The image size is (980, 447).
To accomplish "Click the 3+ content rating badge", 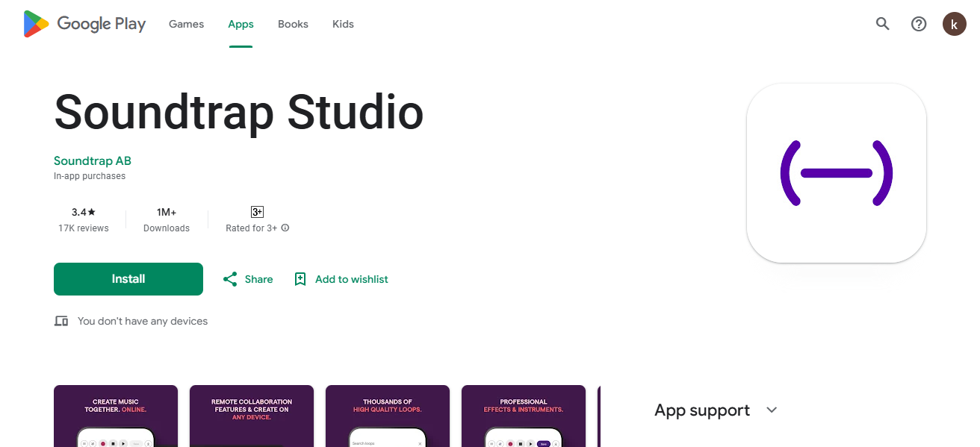I will tap(257, 212).
